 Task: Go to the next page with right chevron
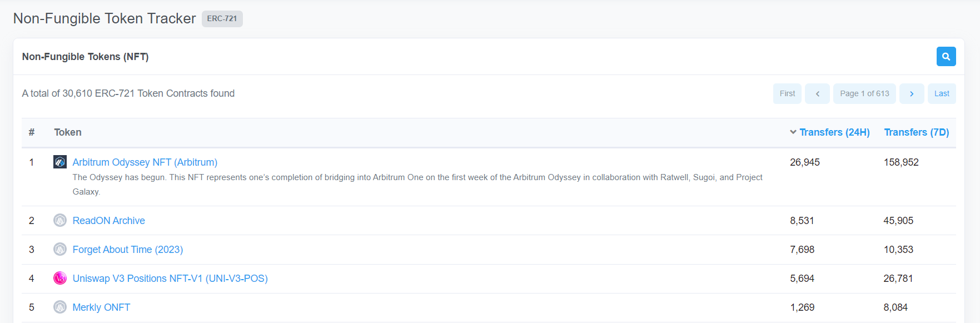[912, 93]
